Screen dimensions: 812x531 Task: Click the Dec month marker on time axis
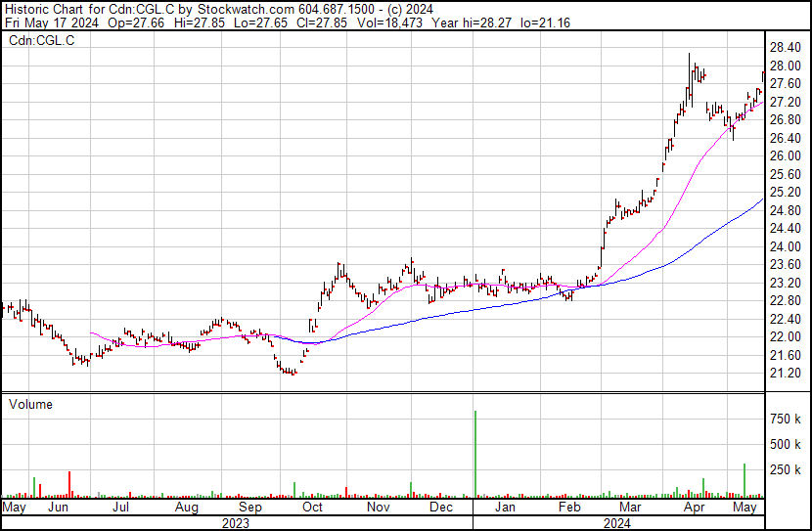(x=440, y=509)
